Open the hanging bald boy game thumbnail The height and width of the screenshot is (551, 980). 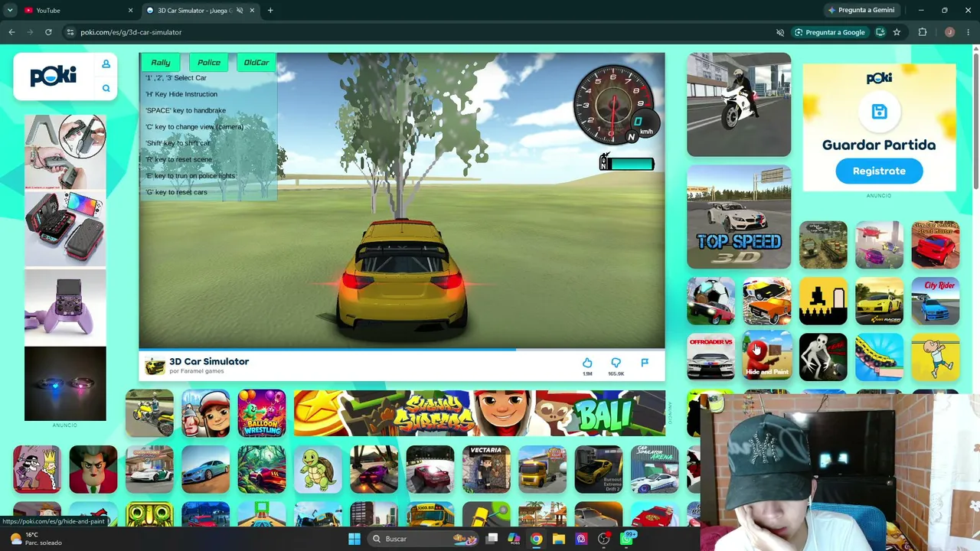click(x=936, y=357)
